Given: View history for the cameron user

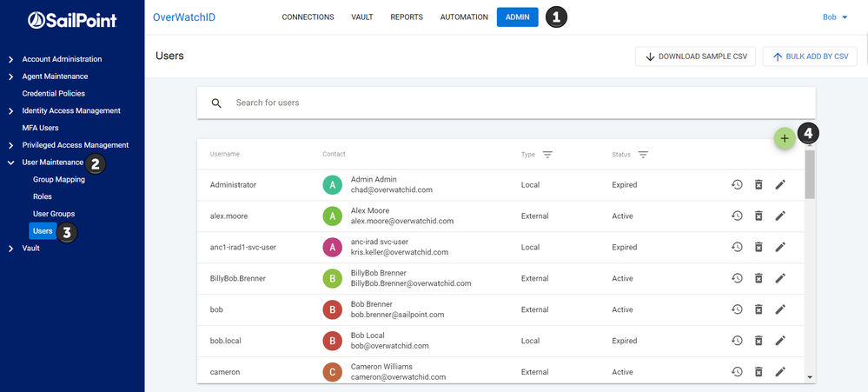Looking at the screenshot, I should pyautogui.click(x=737, y=372).
